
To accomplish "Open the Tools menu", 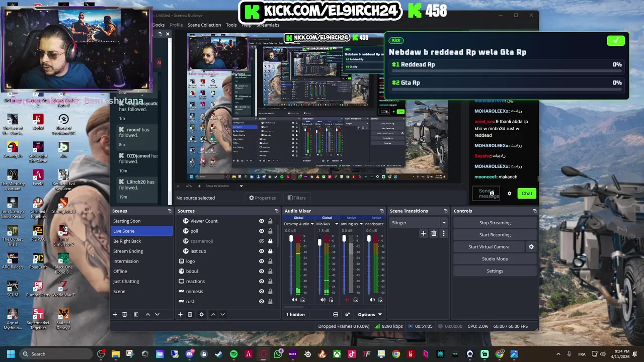I will tap(231, 25).
